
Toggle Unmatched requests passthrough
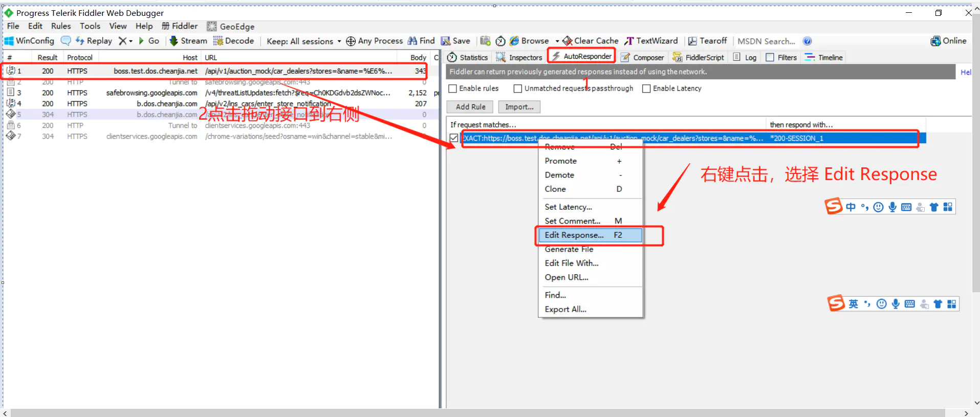click(x=517, y=89)
